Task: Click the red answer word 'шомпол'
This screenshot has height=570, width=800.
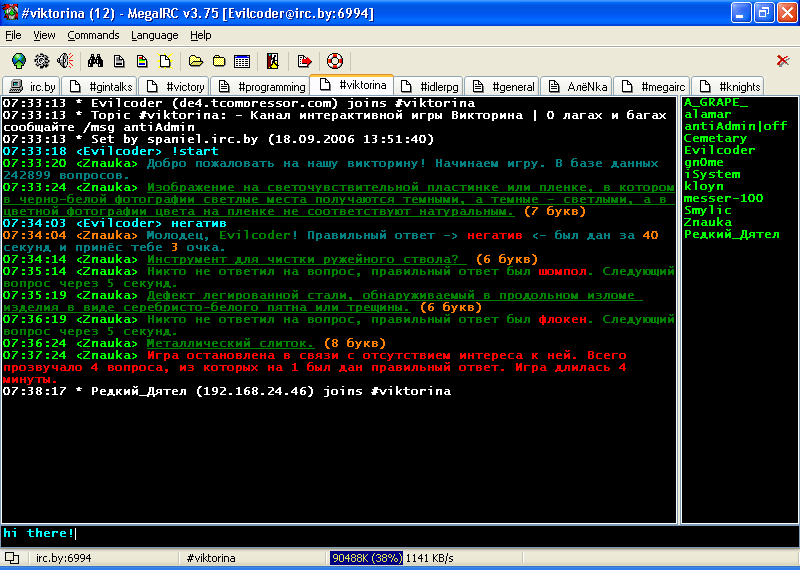Action: pos(562,271)
